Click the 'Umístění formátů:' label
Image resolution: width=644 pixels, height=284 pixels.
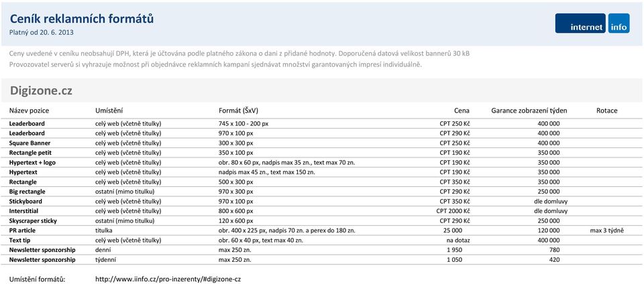37,279
